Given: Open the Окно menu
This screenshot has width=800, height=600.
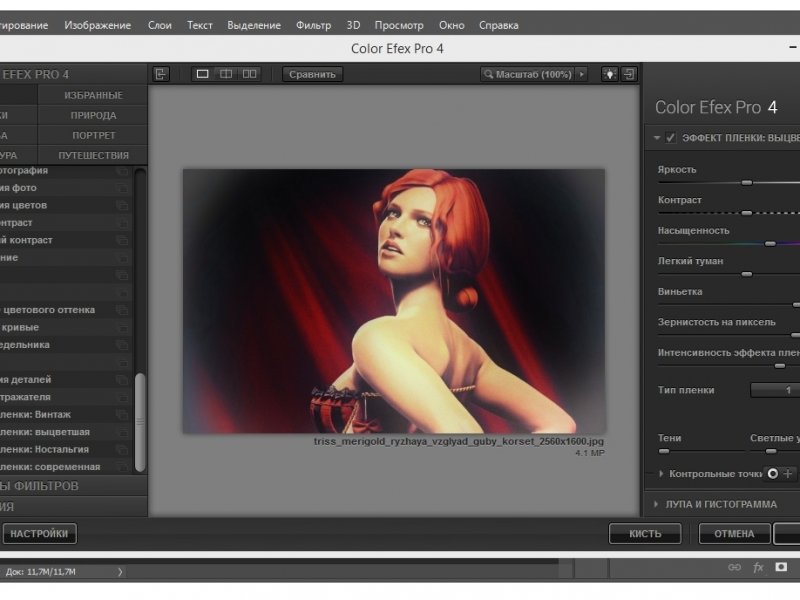Looking at the screenshot, I should (452, 25).
